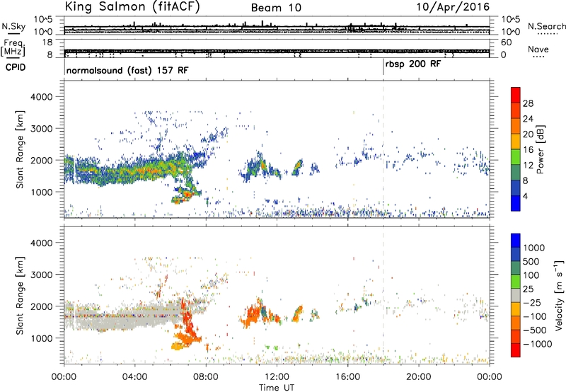This screenshot has width=566, height=392.
Task: Click the '04:00' time tick label
Action: pyautogui.click(x=134, y=377)
